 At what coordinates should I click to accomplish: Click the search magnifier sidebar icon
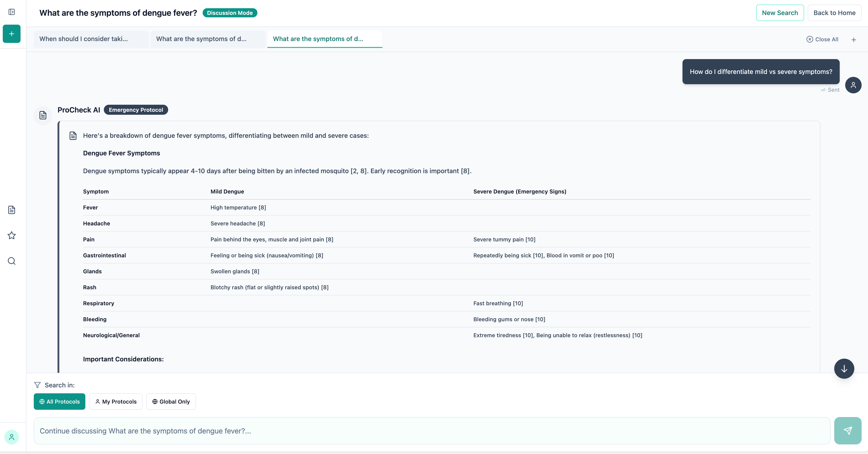click(x=11, y=261)
